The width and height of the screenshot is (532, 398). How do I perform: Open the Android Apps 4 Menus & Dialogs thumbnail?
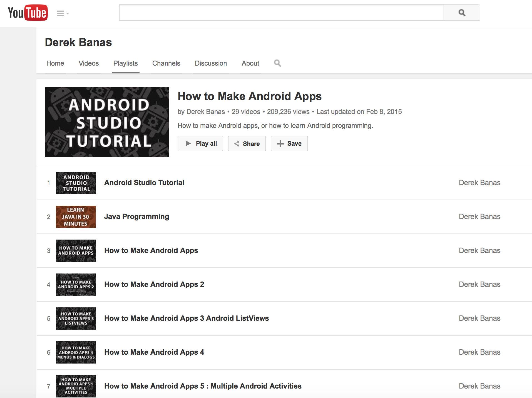[x=76, y=352]
